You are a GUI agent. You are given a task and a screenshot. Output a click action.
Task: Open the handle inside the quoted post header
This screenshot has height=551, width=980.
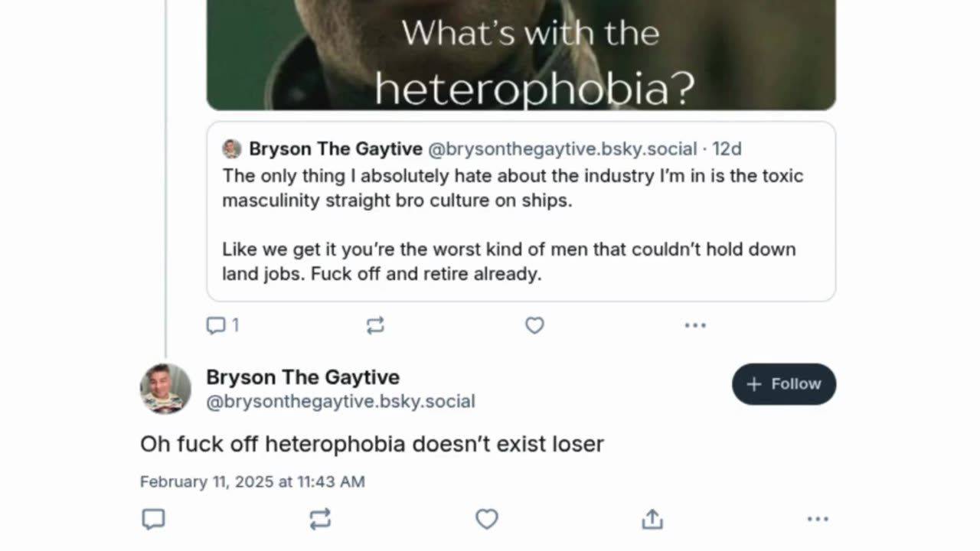click(x=562, y=148)
